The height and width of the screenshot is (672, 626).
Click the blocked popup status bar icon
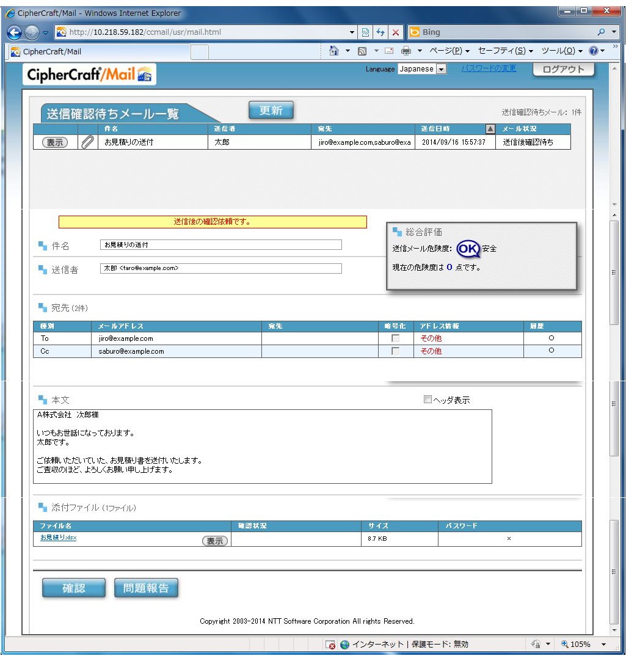(330, 645)
